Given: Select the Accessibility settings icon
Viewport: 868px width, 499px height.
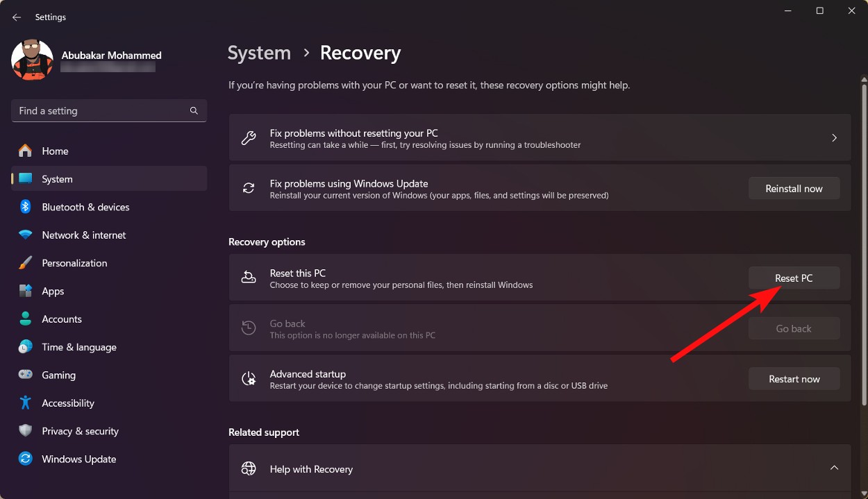Looking at the screenshot, I should pos(25,403).
